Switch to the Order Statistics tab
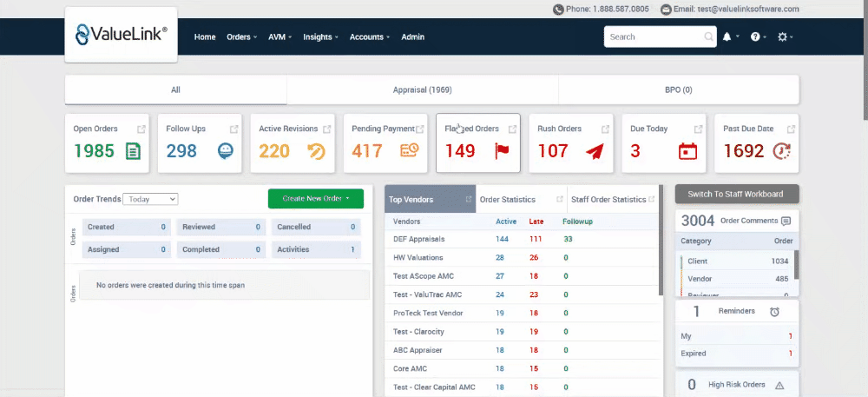The height and width of the screenshot is (397, 868). [x=521, y=199]
